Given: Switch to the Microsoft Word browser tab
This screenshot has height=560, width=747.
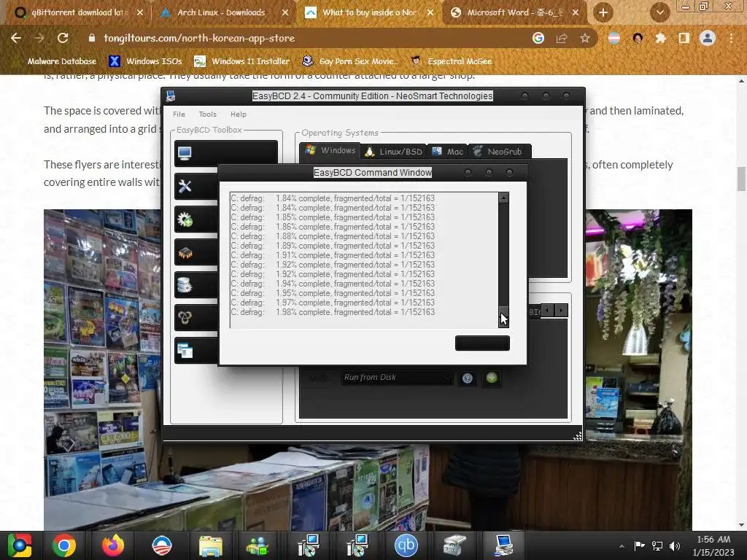Looking at the screenshot, I should (x=514, y=13).
